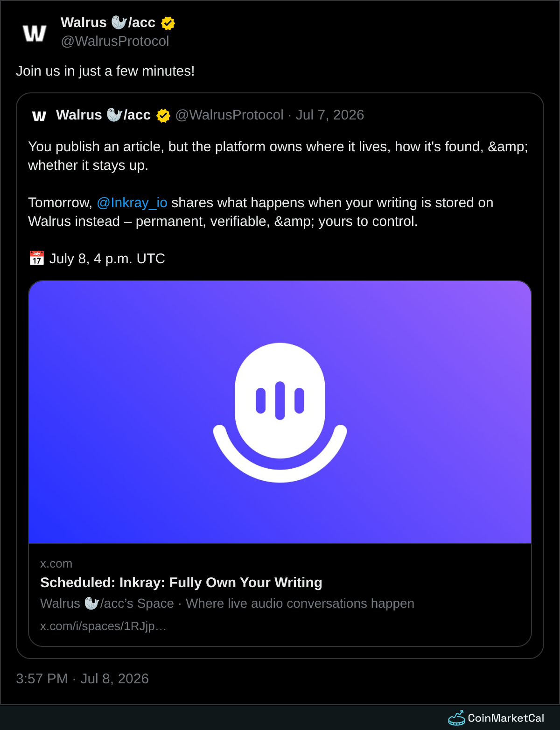Click the gold verified badge in the header

(168, 23)
